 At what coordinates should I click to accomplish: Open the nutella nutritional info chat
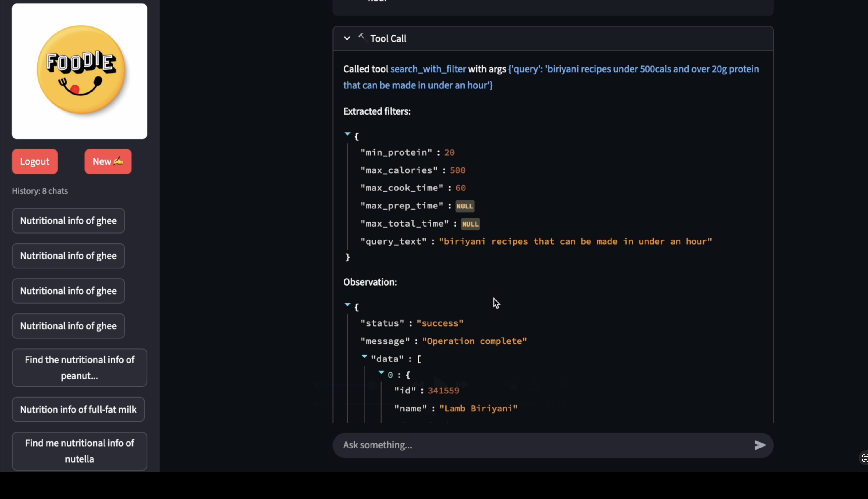[x=79, y=451]
